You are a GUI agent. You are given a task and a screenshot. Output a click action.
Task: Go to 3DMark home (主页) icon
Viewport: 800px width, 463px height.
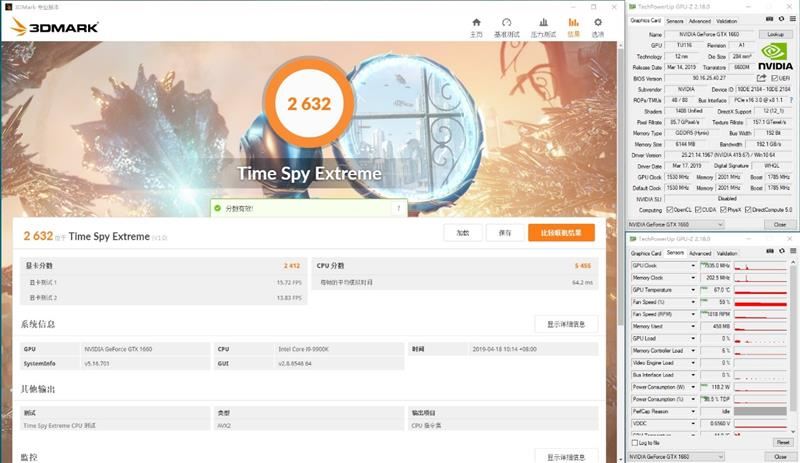tap(476, 22)
